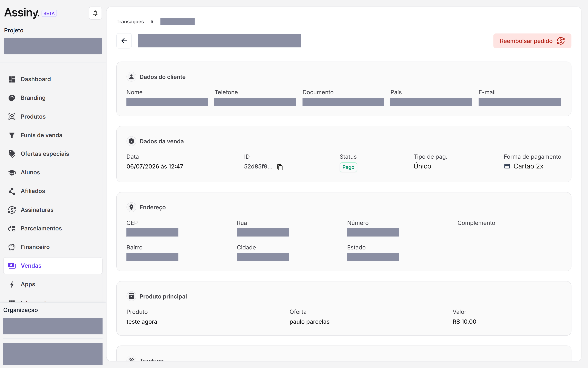
Task: Click the Financeiro piggy bank icon
Action: (12, 247)
